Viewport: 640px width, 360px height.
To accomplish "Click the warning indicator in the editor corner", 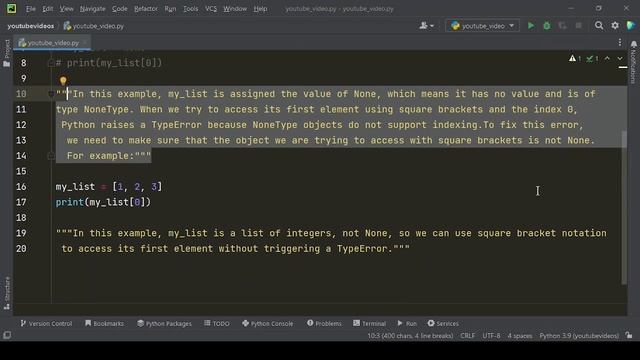I will point(575,59).
